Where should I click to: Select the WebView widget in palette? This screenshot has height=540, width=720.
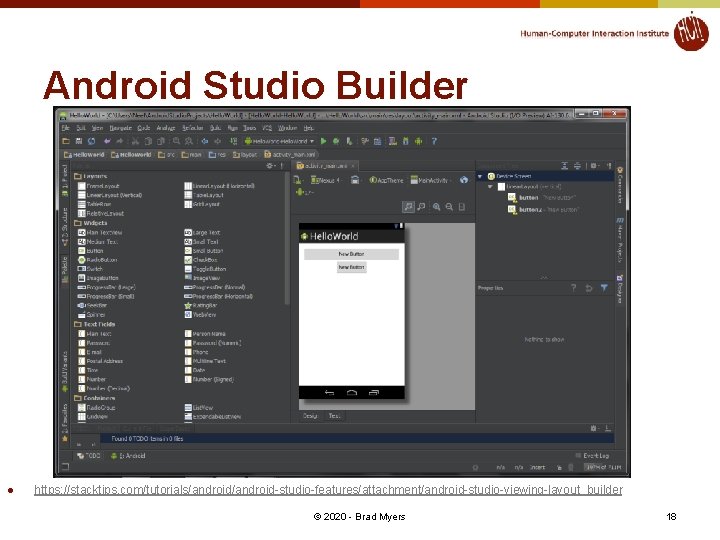point(200,315)
